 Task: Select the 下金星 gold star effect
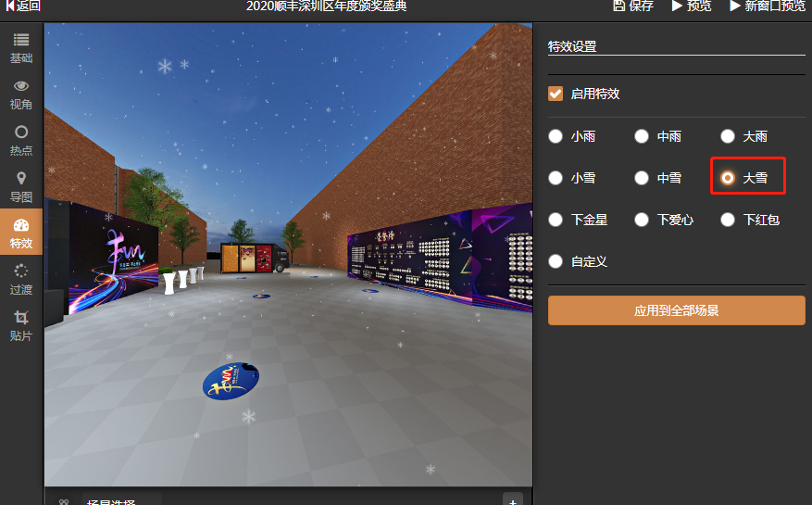click(556, 220)
